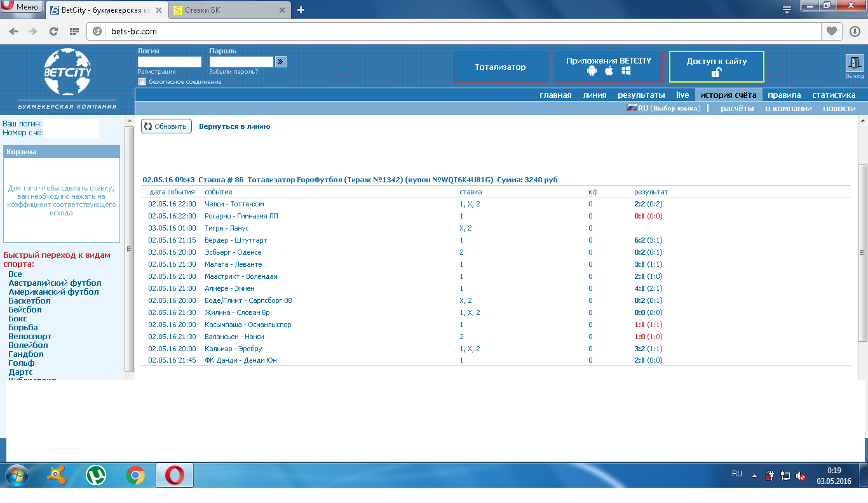The height and width of the screenshot is (503, 868).
Task: Select Баскетбол in the sports list
Action: click(x=29, y=300)
